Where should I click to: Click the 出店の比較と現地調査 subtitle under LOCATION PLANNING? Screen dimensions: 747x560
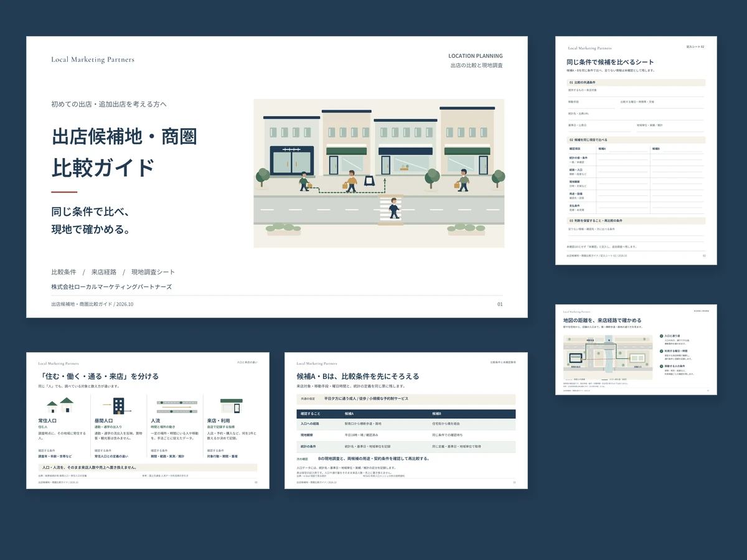coord(477,65)
